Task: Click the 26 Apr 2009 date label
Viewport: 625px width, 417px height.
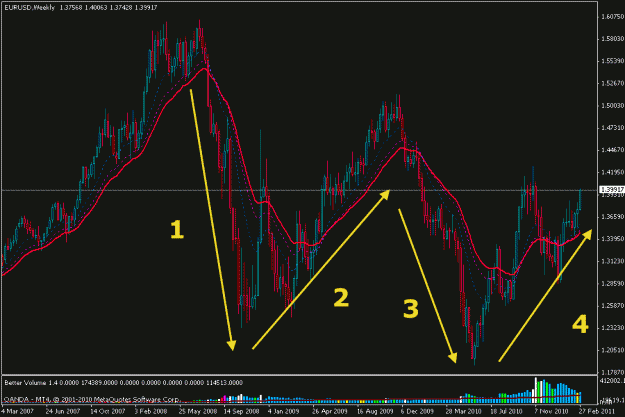Action: coord(330,411)
